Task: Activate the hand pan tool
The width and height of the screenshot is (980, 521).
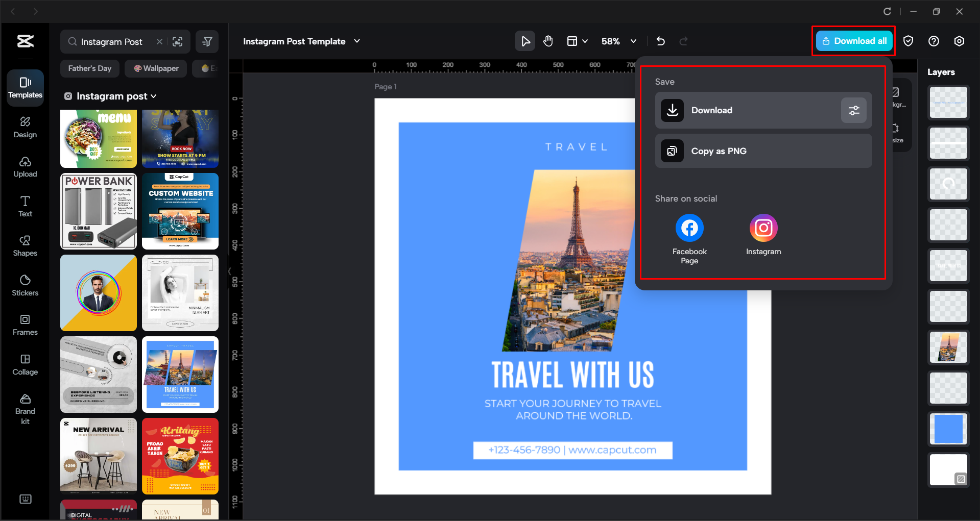Action: click(548, 41)
